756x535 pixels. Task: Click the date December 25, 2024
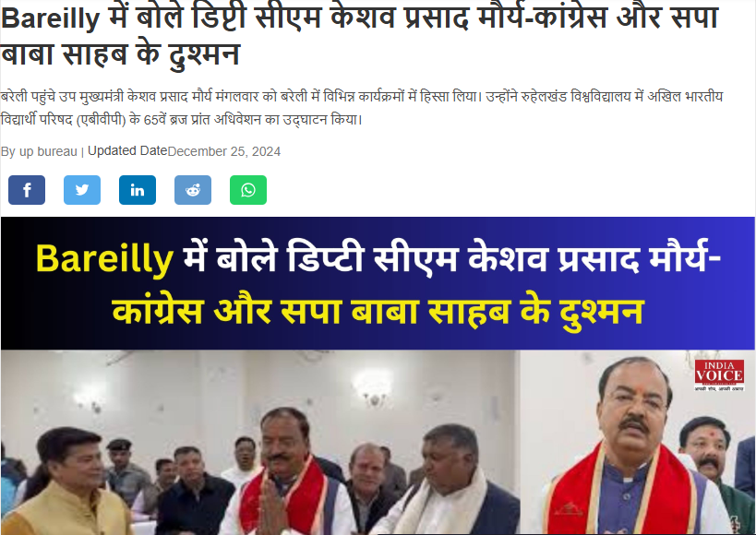[x=223, y=152]
